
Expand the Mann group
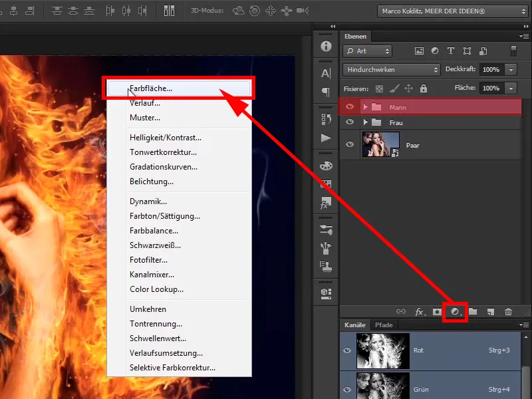365,107
